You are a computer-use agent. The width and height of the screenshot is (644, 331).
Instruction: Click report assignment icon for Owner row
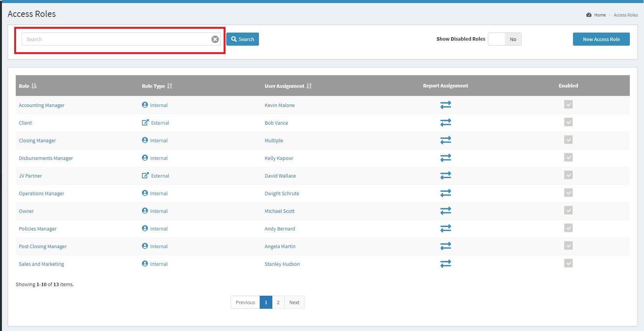pyautogui.click(x=445, y=211)
